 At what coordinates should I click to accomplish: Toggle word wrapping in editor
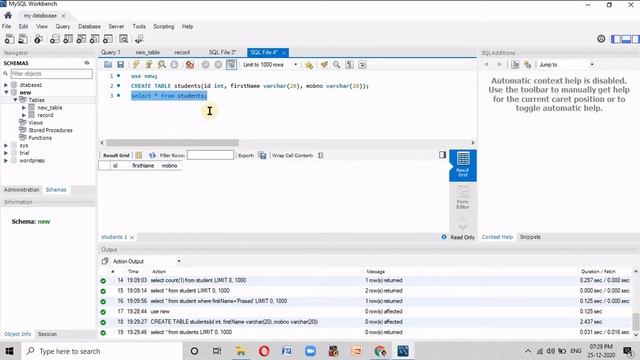(x=362, y=64)
